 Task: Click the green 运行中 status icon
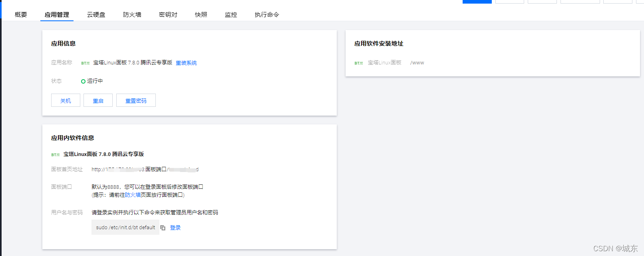pos(83,81)
